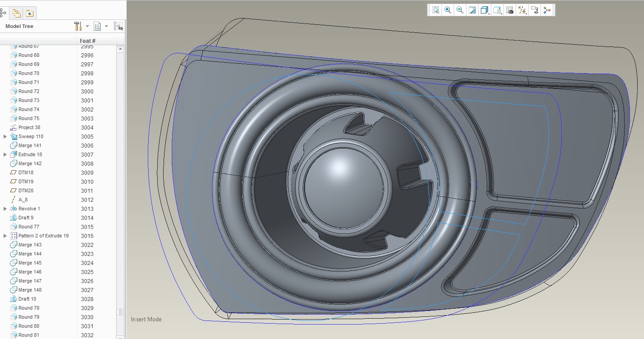Select the Project 38 feature
Image resolution: width=644 pixels, height=339 pixels.
coord(29,127)
